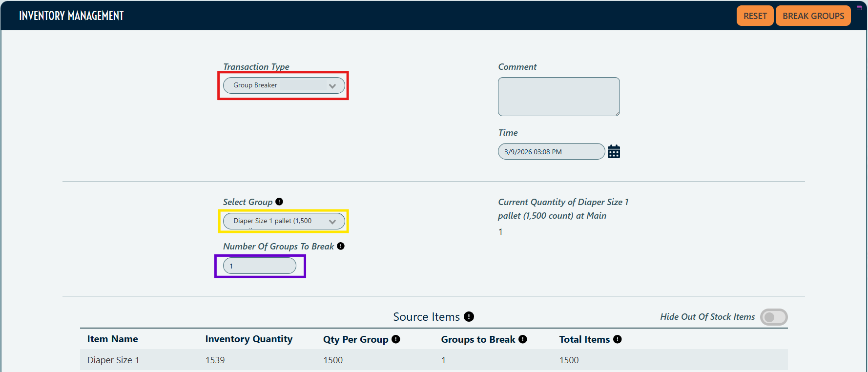Open the Transaction Type dropdown

point(284,85)
